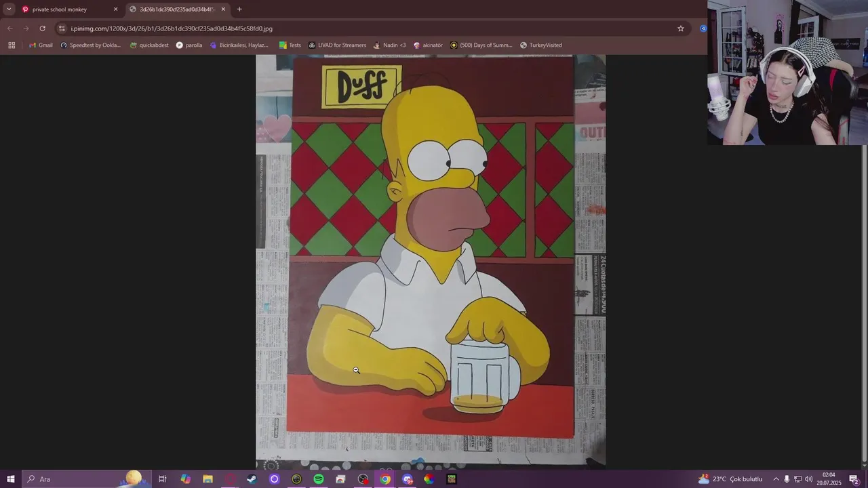Bookmark this page with the star icon

tap(681, 28)
